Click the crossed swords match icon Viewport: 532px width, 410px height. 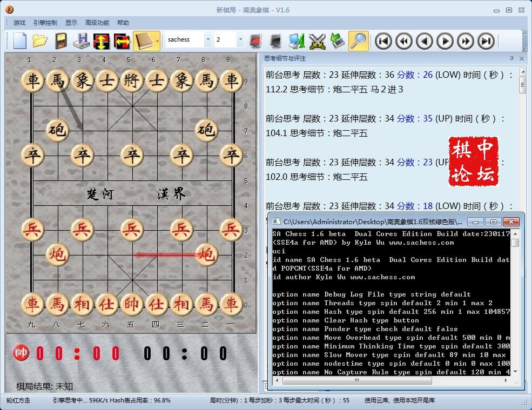pyautogui.click(x=318, y=41)
